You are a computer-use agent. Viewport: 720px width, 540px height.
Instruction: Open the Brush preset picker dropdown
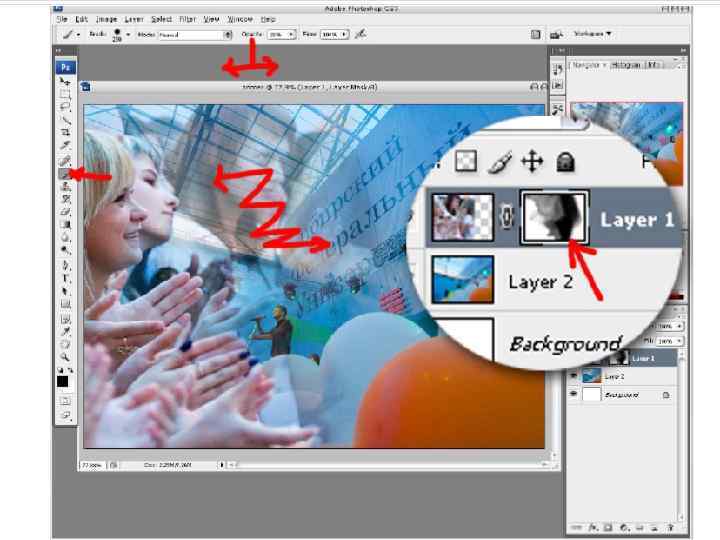128,34
